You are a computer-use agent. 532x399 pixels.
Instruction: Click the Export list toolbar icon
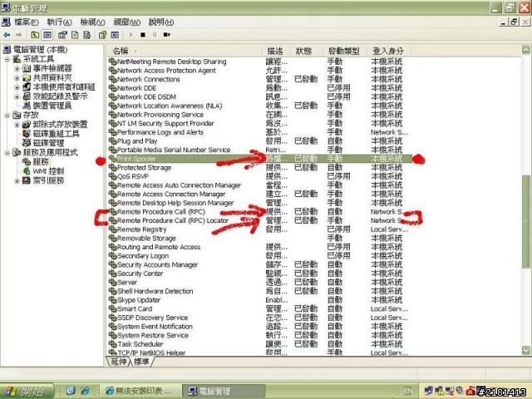pos(86,35)
